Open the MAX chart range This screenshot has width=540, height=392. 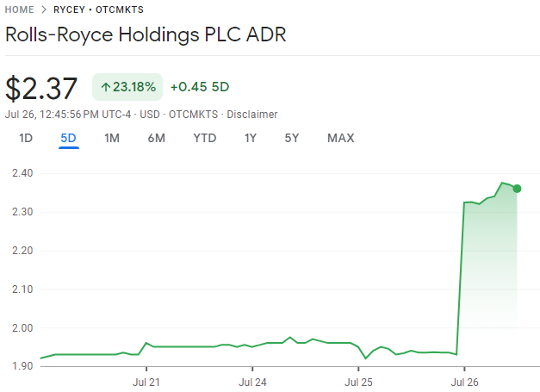340,138
